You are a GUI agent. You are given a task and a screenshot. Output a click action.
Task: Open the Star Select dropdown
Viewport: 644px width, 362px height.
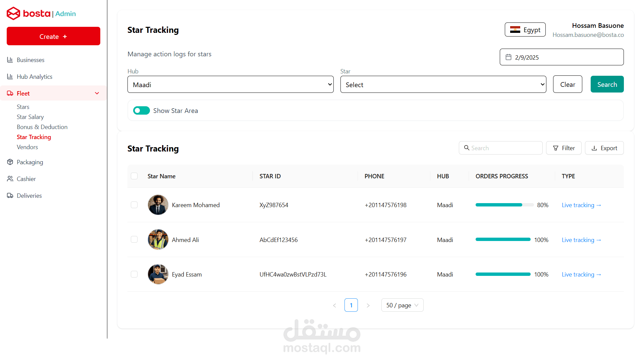coord(443,84)
